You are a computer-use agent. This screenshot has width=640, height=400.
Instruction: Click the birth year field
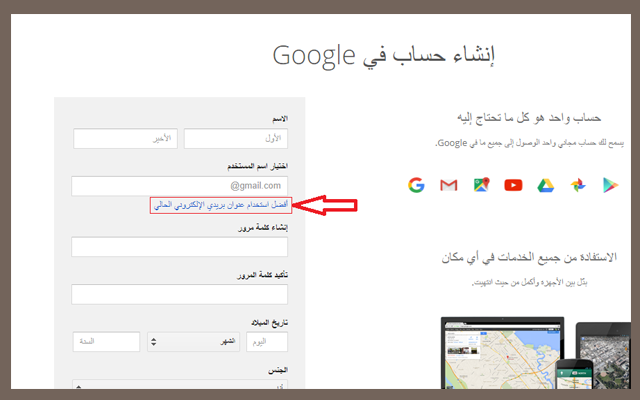tap(105, 341)
